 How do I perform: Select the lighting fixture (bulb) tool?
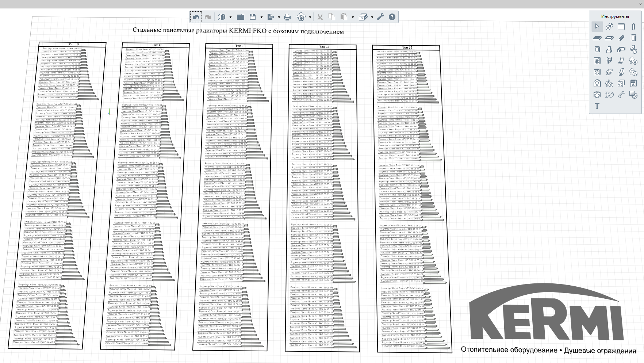pos(597,83)
